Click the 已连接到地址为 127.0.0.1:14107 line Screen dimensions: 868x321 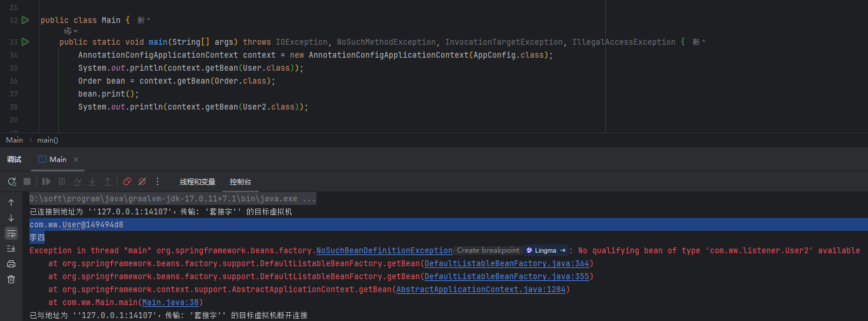point(161,211)
